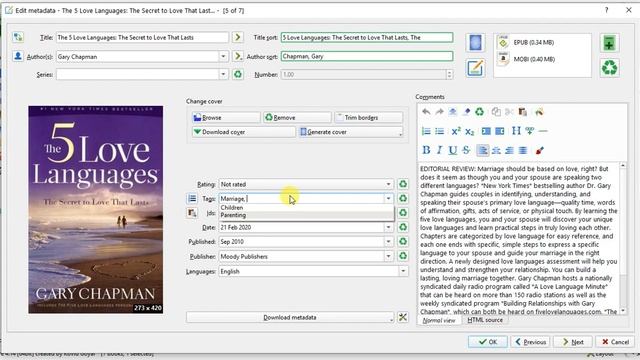Toggle italic formatting
This screenshot has height=360, width=640.
(x=439, y=150)
